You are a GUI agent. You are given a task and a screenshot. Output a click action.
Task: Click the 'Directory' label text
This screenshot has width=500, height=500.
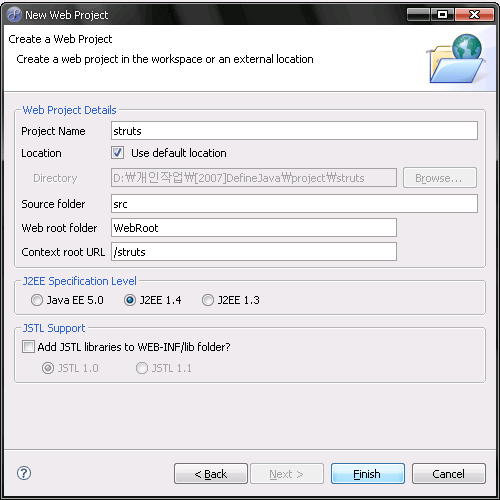55,178
